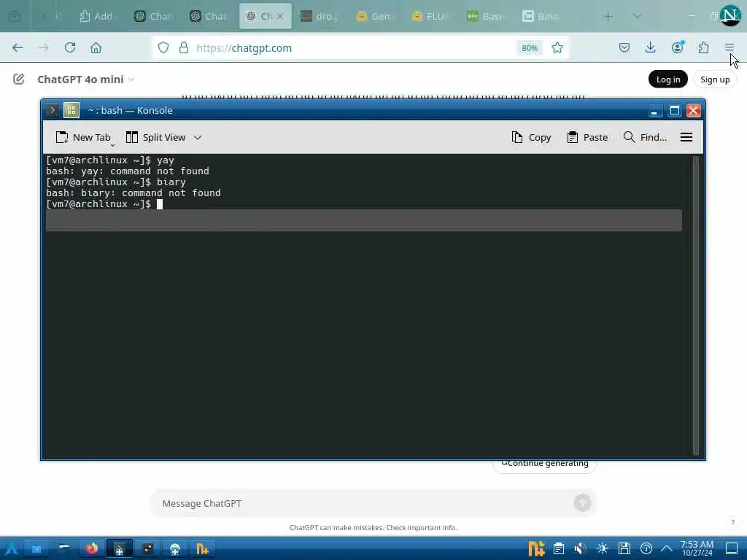The image size is (747, 560).
Task: Start a new ChatGPT chat
Action: click(18, 79)
